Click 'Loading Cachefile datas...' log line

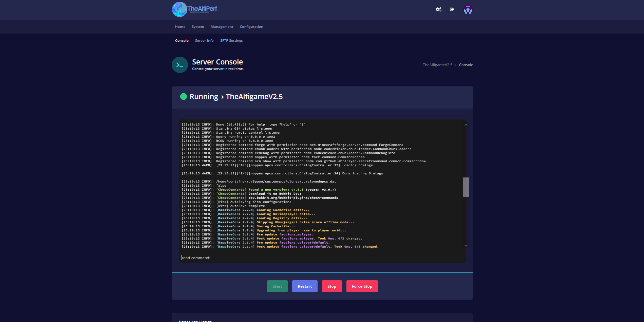(246, 210)
